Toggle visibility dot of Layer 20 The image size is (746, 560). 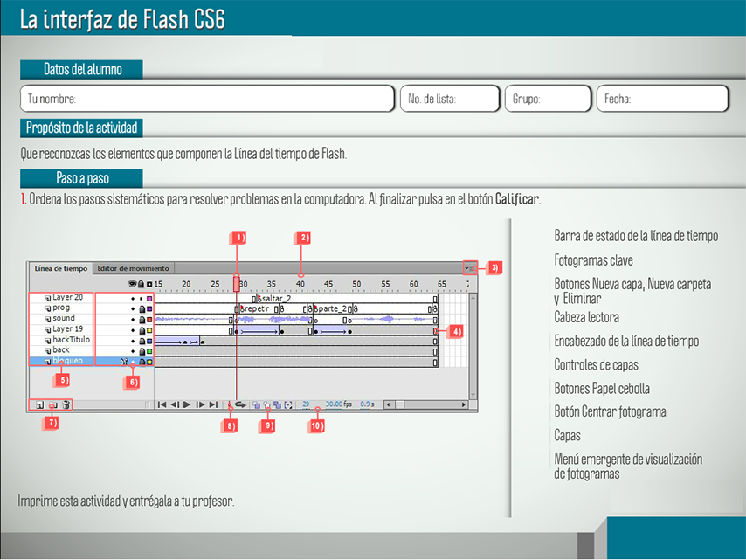tap(133, 298)
